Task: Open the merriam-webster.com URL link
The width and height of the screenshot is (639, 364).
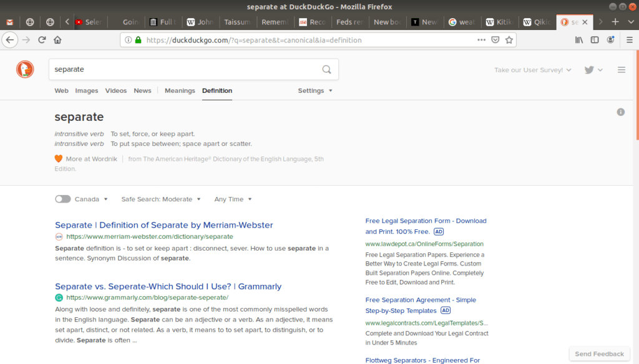Action: point(150,237)
